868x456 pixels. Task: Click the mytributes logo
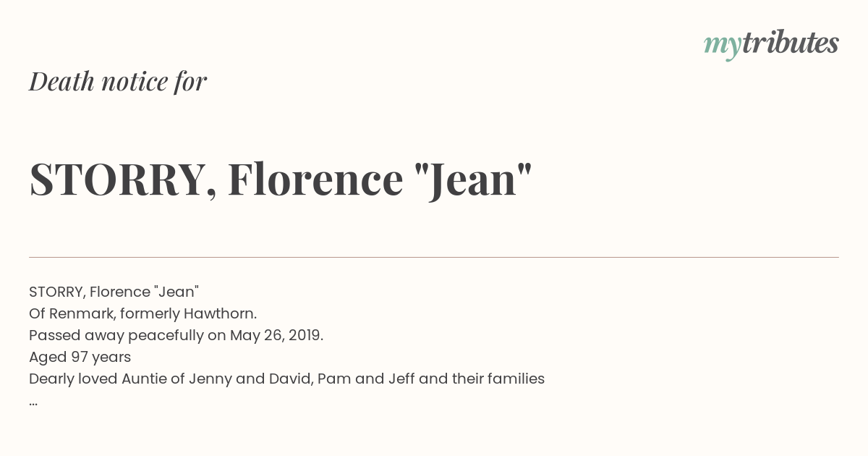click(x=771, y=45)
